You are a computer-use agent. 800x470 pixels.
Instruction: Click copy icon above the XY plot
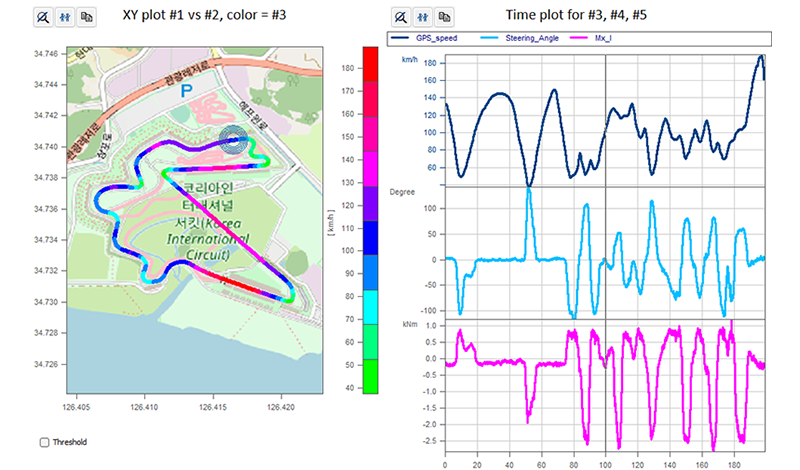point(89,18)
